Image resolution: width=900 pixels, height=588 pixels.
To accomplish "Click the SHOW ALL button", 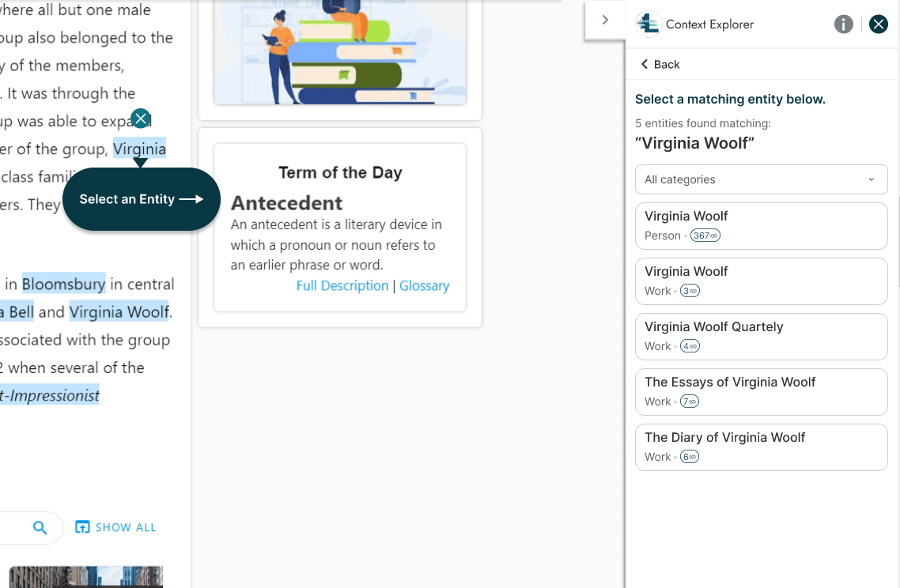I will click(x=115, y=527).
